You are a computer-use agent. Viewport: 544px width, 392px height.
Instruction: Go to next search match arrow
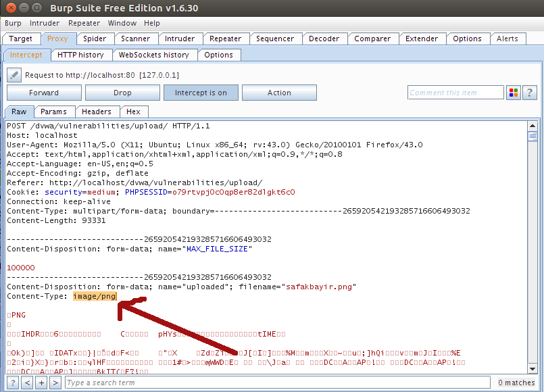pos(55,383)
